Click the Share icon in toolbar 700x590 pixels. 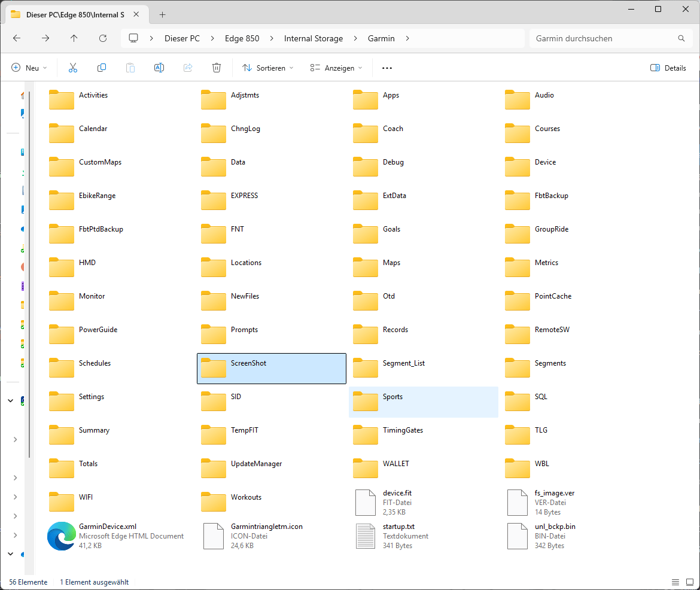[x=187, y=68]
